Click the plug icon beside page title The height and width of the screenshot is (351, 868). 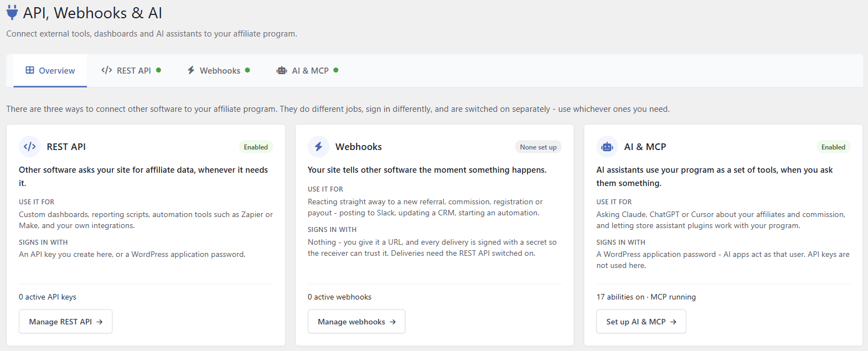coord(12,12)
